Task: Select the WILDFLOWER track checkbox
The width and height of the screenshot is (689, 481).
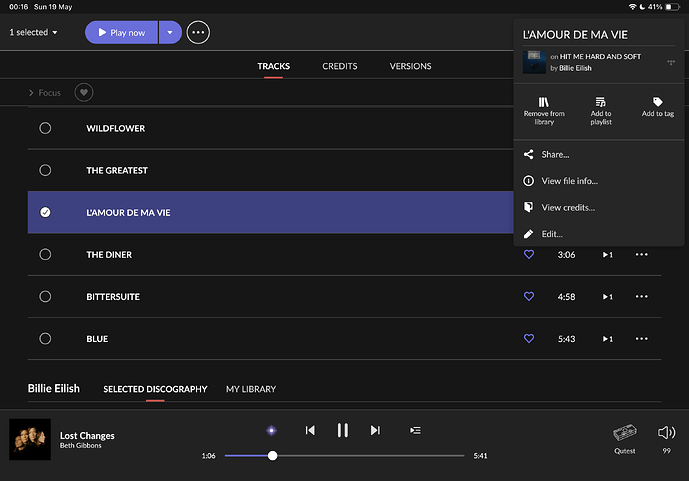Action: pos(45,128)
